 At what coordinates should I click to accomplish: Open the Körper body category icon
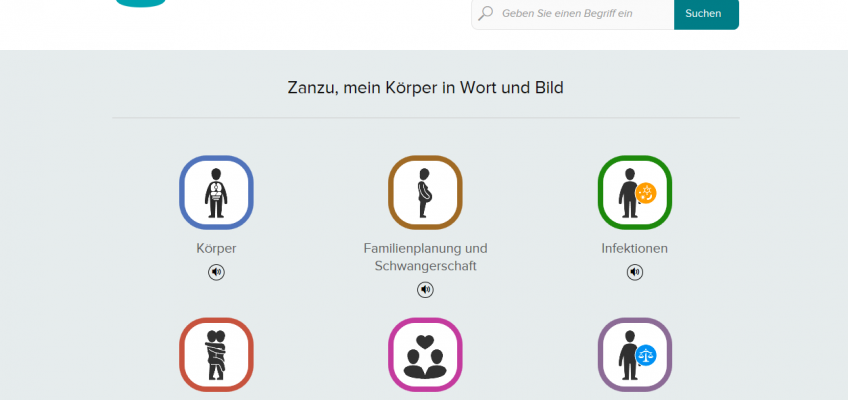point(216,193)
